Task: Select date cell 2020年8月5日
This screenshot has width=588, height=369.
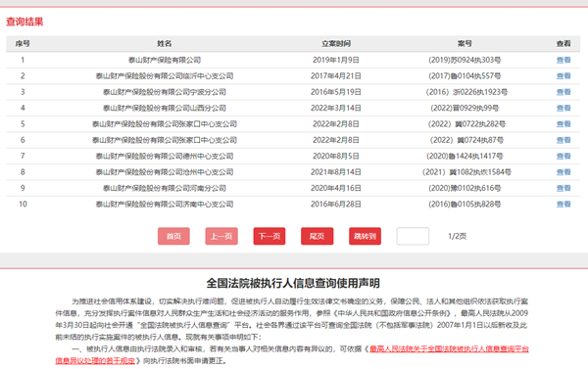Action: click(336, 157)
